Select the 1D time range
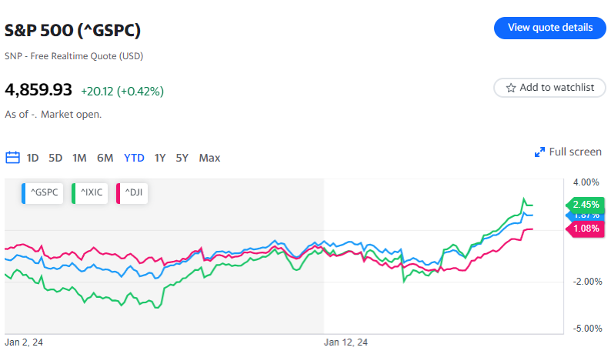Viewport: 611px width, 364px height. [33, 158]
